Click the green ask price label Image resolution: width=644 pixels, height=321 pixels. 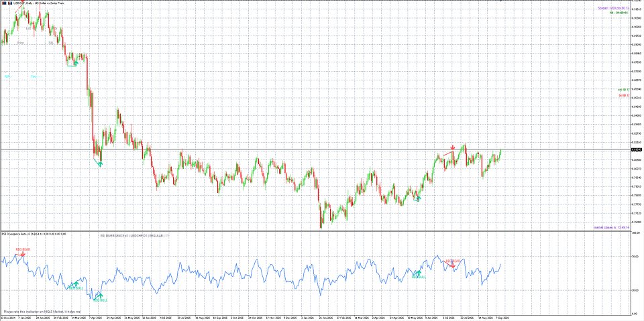[623, 90]
